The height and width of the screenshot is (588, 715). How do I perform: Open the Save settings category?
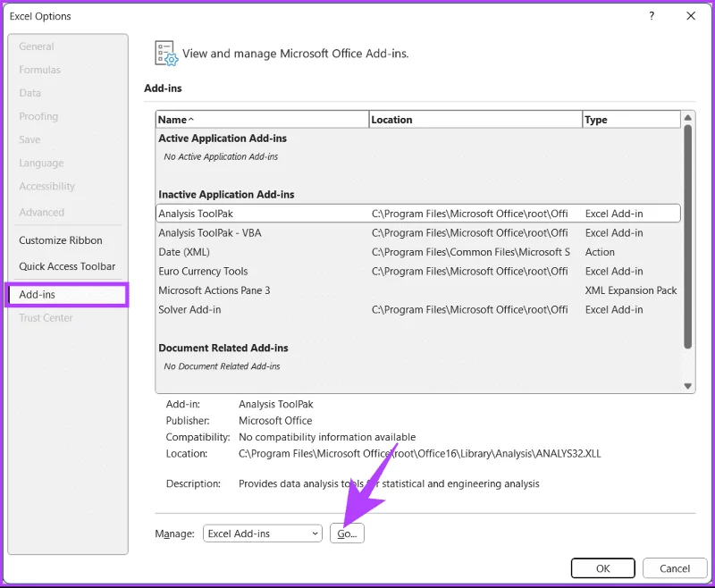click(x=29, y=139)
